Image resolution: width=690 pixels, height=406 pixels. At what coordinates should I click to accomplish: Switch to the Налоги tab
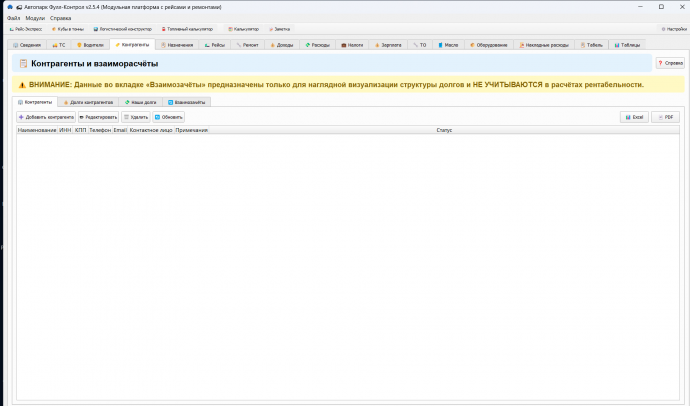352,45
